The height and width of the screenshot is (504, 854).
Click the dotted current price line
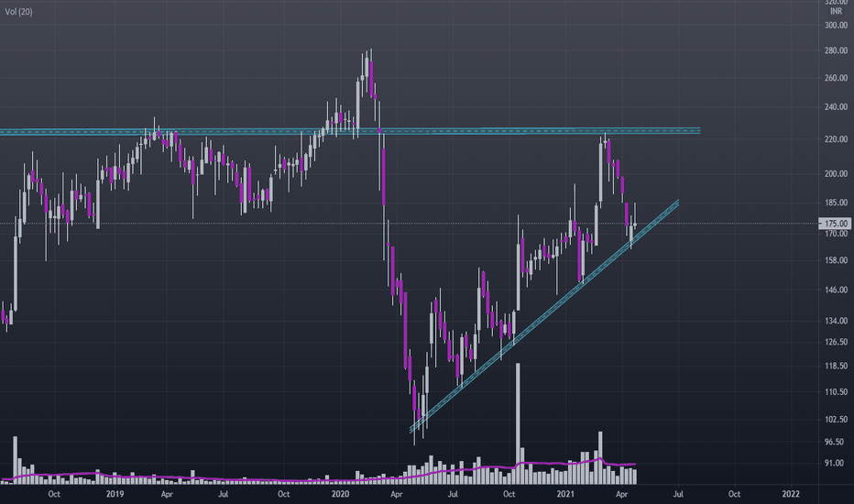[409, 224]
